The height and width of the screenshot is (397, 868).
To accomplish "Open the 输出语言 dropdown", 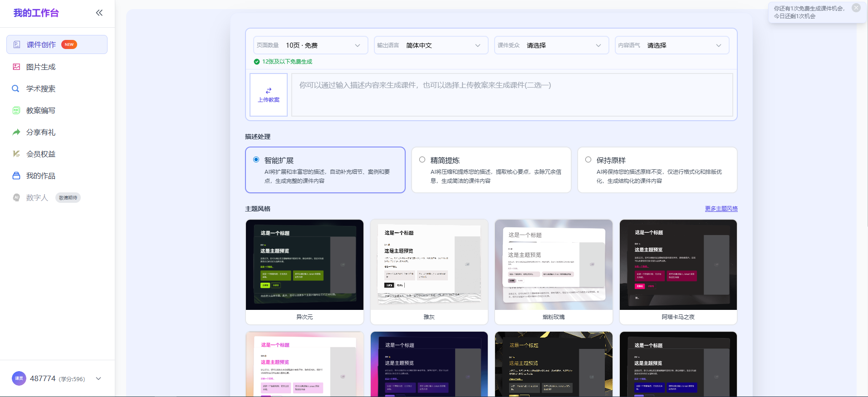I will (x=431, y=45).
